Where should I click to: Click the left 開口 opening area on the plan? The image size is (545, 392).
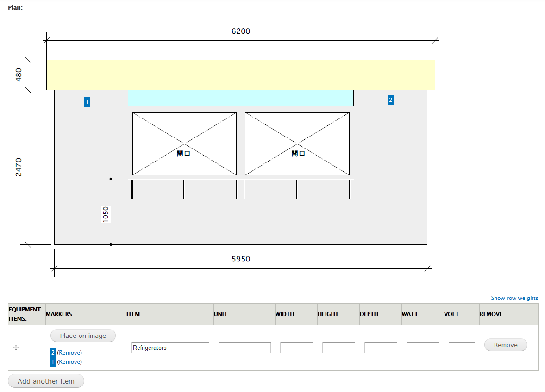[x=184, y=143]
